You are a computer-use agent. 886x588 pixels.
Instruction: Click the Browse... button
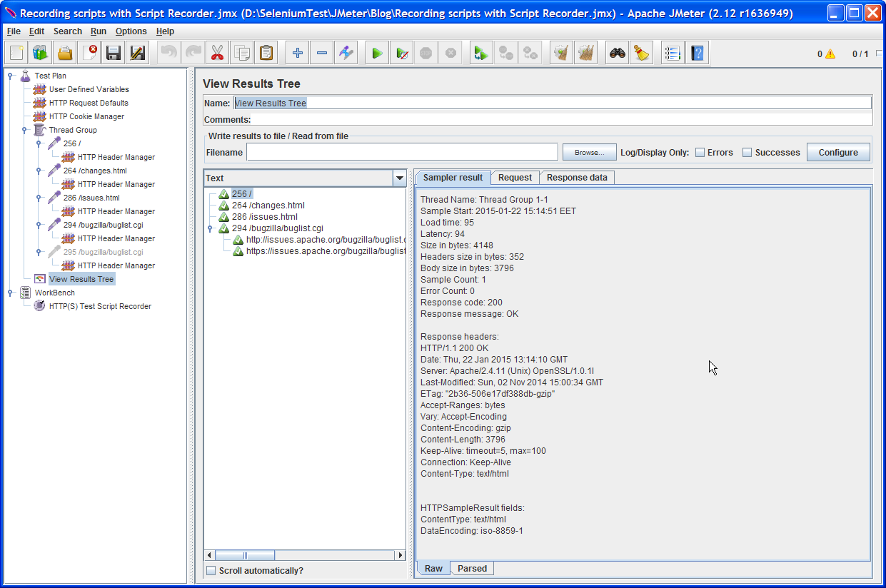589,152
